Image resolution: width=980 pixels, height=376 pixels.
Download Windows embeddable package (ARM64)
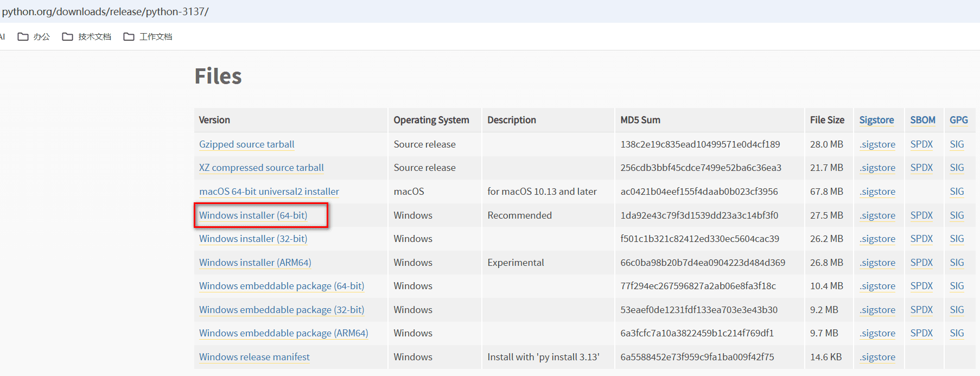coord(283,333)
